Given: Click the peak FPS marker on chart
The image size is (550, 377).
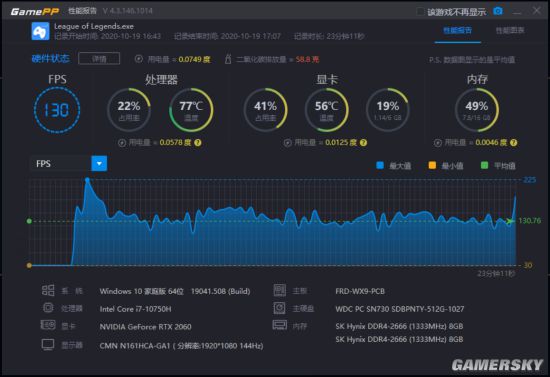Looking at the screenshot, I should coord(87,180).
